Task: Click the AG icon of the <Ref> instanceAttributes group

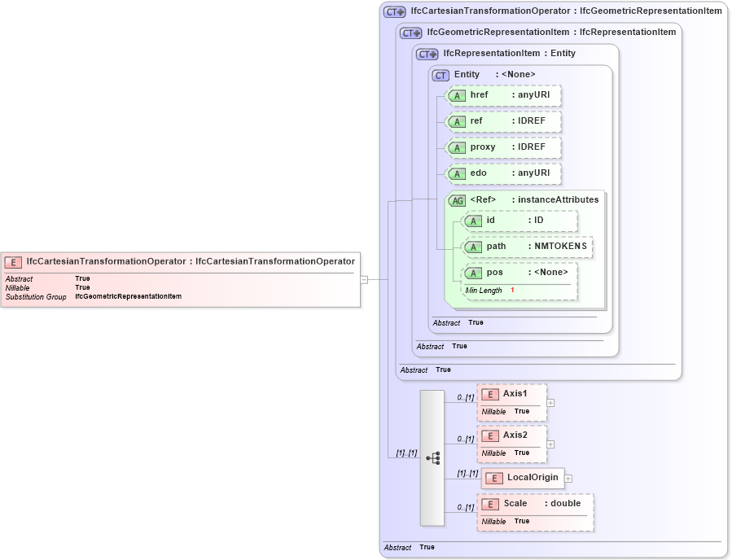Action: click(x=456, y=199)
